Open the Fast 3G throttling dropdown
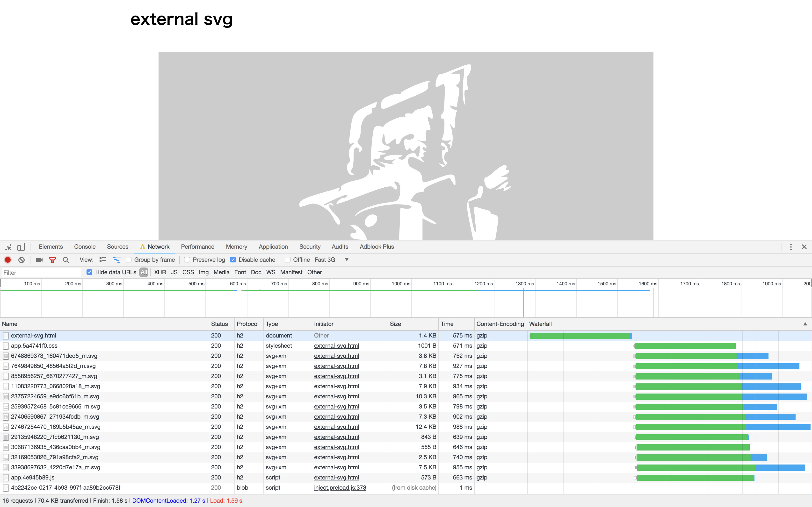 point(332,260)
